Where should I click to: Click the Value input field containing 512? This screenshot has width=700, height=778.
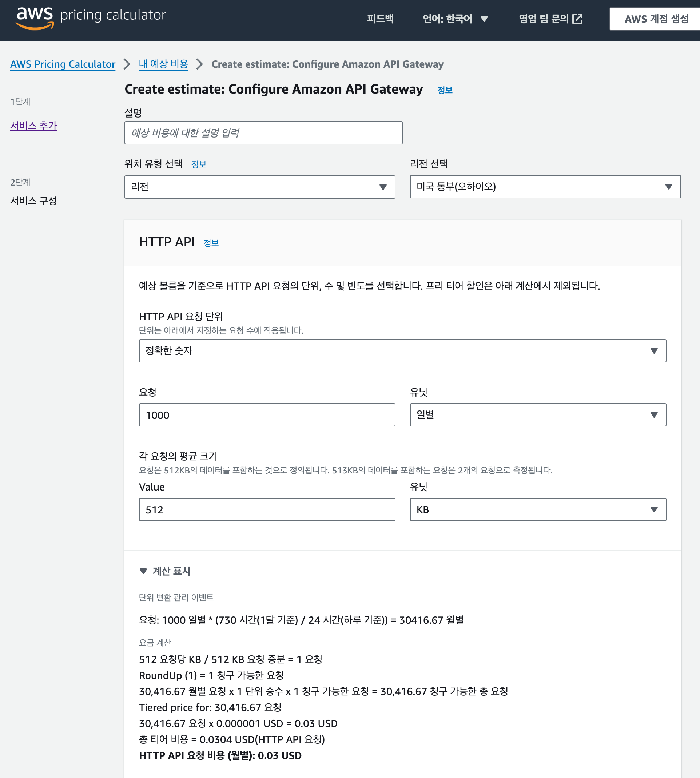[x=267, y=509]
